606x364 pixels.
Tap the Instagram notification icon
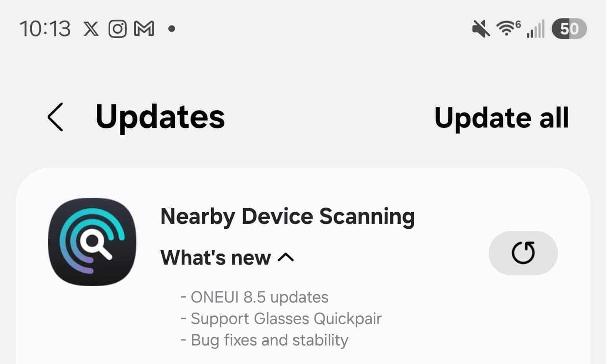[117, 29]
